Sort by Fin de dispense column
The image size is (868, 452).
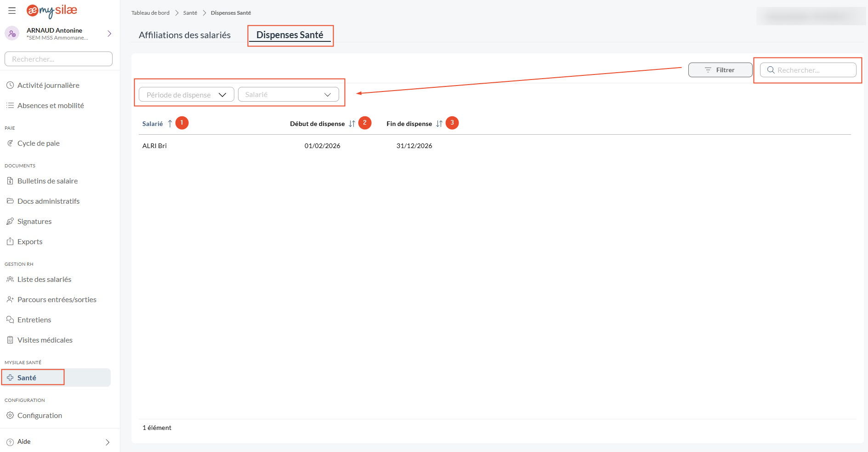(409, 124)
